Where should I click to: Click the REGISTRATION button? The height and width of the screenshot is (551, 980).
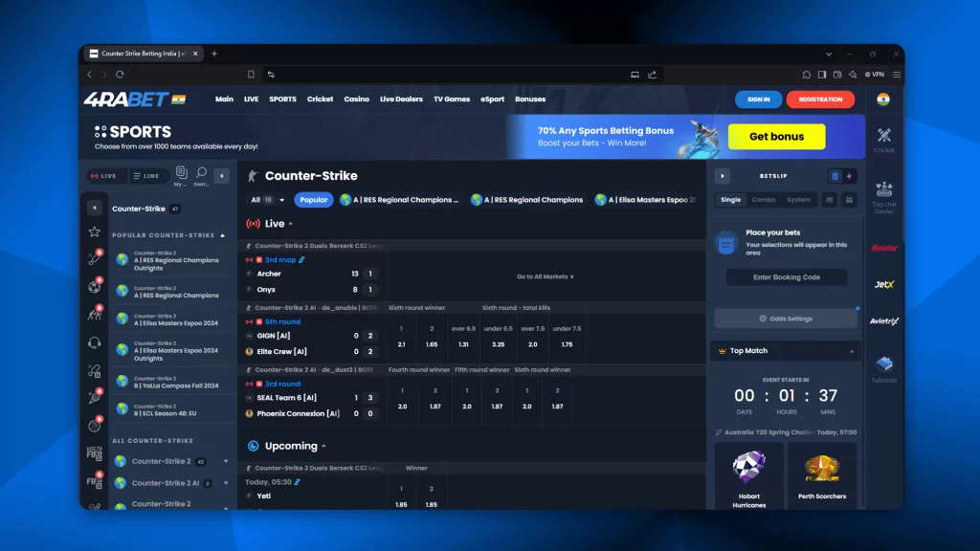(820, 99)
